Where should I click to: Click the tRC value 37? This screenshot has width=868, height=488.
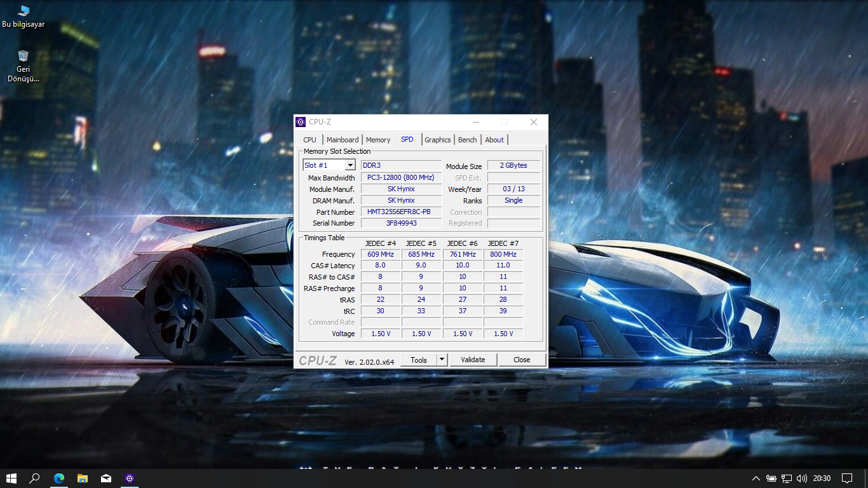pyautogui.click(x=463, y=311)
